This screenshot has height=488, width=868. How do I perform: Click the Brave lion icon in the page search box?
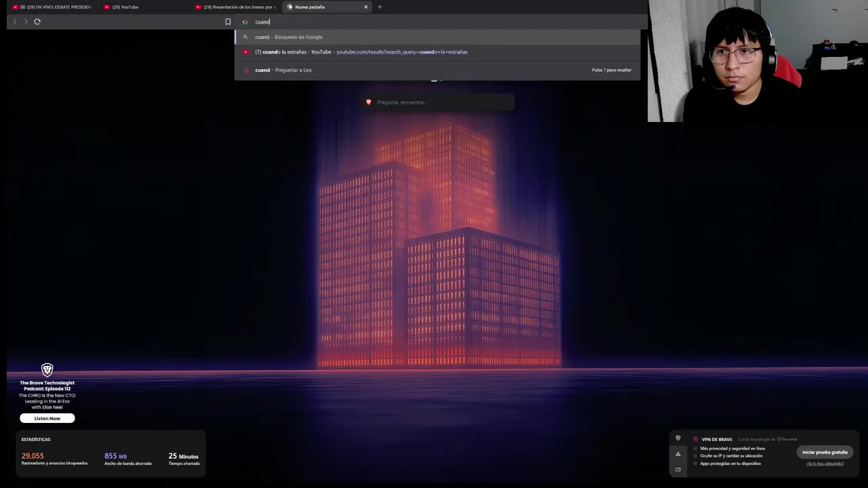(x=369, y=102)
